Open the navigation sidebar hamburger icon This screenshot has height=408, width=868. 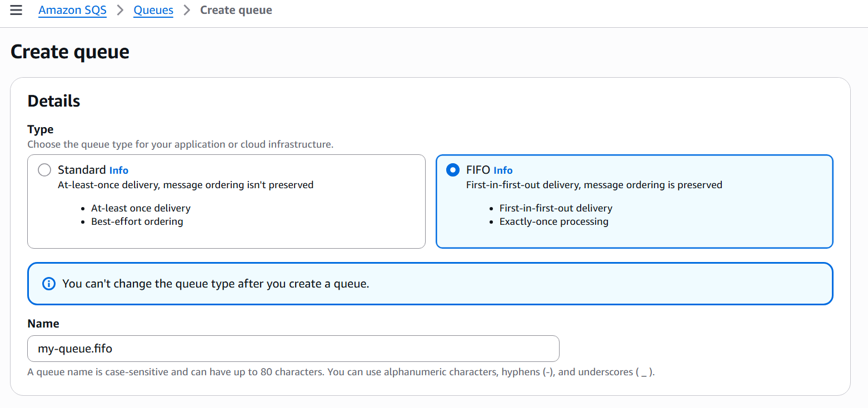pos(16,9)
